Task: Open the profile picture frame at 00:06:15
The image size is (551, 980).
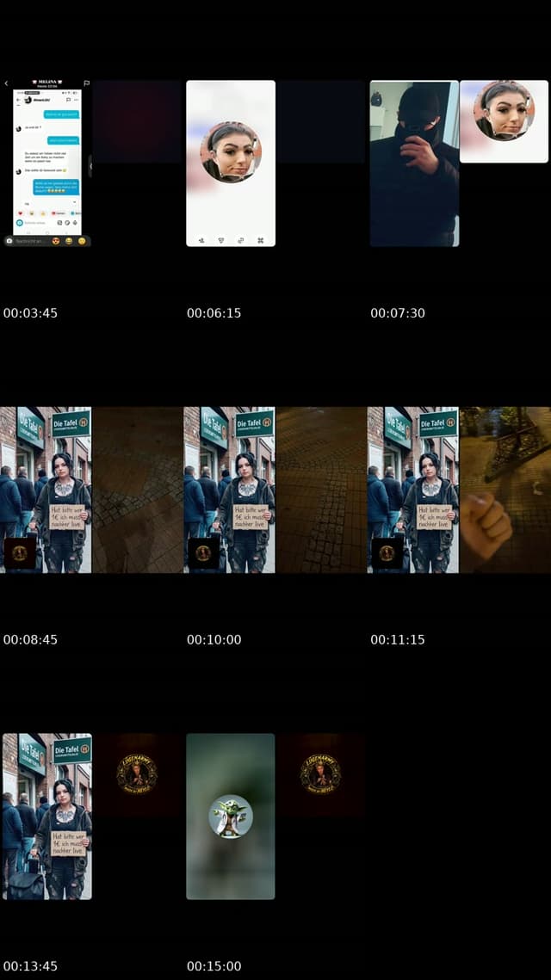Action: click(230, 163)
